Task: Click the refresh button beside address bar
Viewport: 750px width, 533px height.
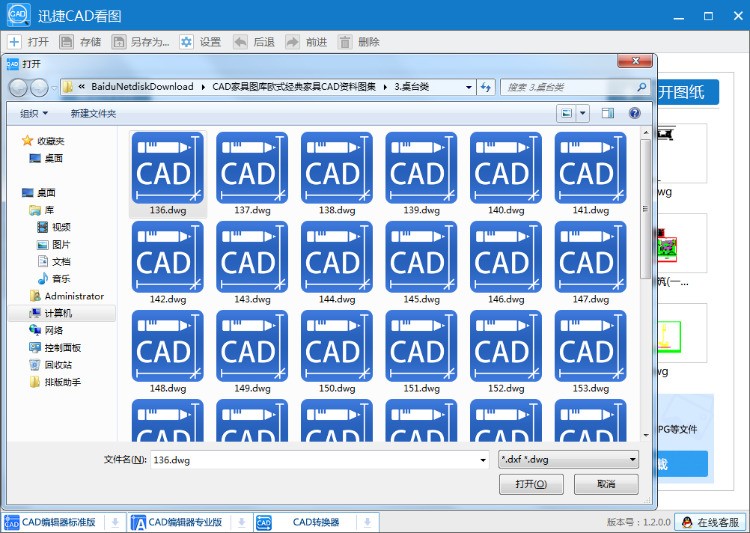Action: click(x=486, y=87)
